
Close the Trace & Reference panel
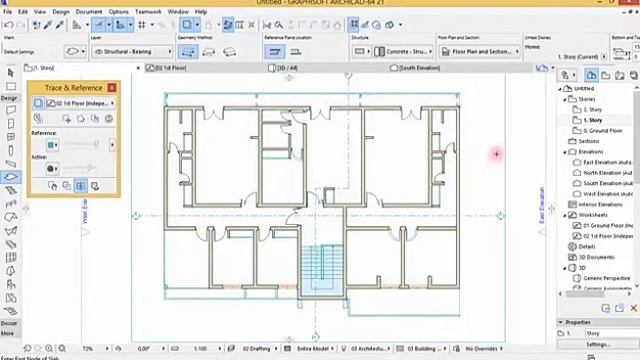112,88
